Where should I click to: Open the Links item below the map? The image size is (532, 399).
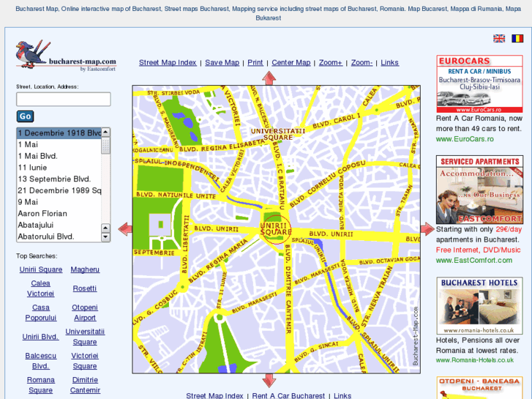tap(342, 396)
